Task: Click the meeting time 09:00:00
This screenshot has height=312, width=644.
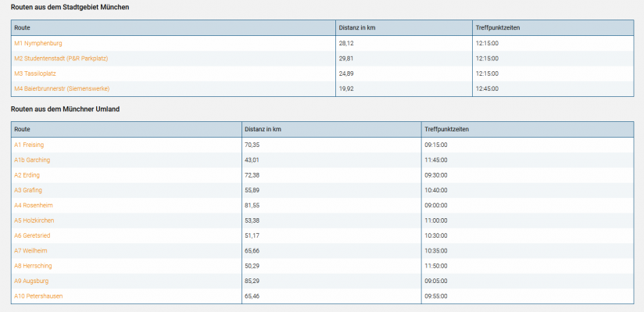Action: tap(436, 205)
